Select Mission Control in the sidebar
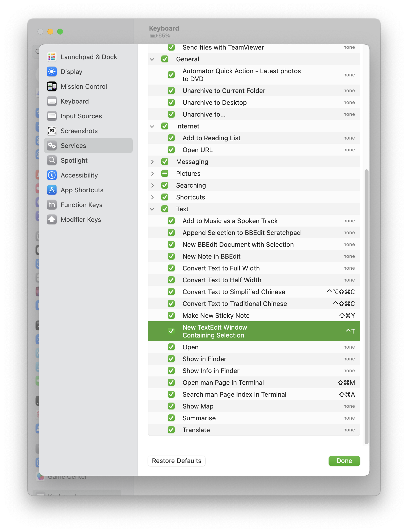 (88, 87)
